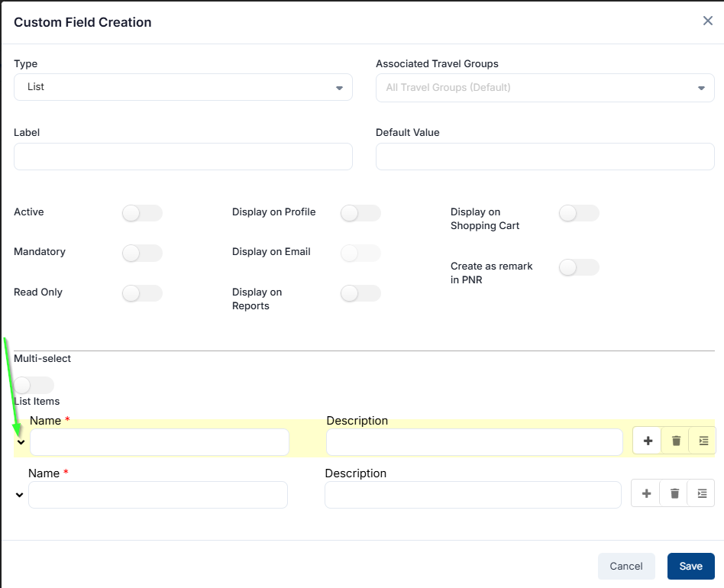Indent the second list item row
The image size is (724, 588).
click(701, 493)
